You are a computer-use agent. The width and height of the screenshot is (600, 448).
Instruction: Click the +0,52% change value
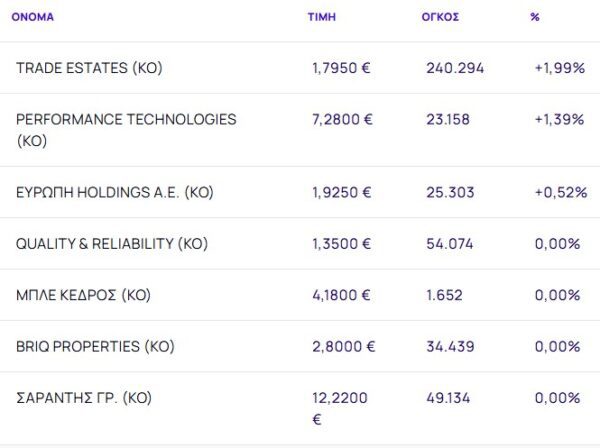tap(560, 192)
